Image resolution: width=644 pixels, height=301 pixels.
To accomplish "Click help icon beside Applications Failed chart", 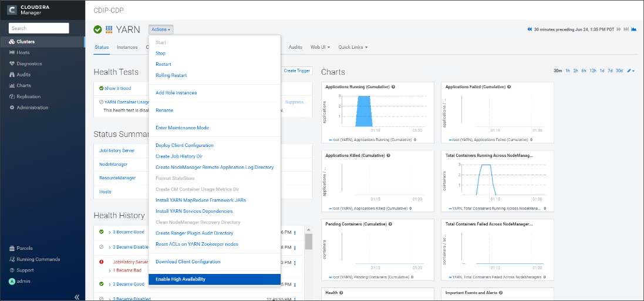I will coord(509,87).
